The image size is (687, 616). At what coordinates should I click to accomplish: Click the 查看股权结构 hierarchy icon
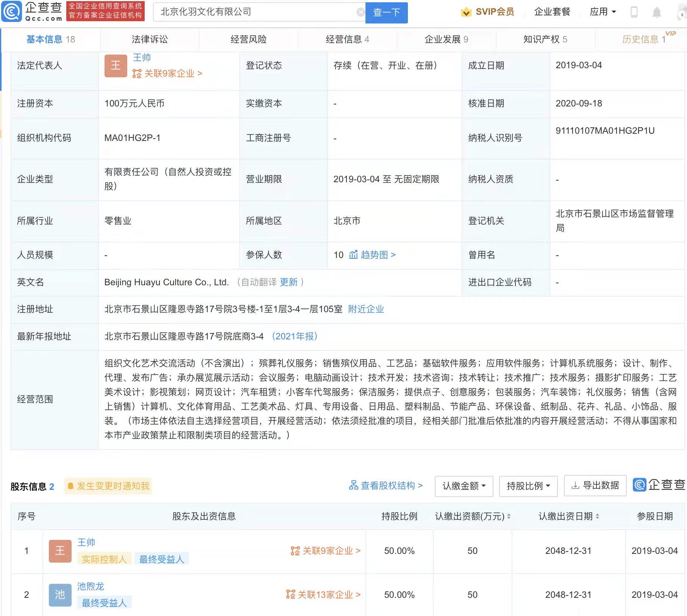[x=353, y=485]
